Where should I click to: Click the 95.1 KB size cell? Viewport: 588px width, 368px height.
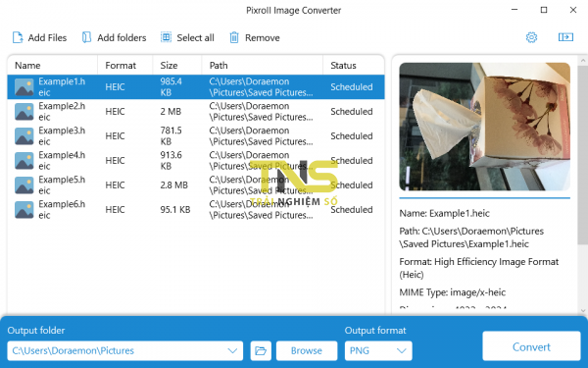[175, 210]
